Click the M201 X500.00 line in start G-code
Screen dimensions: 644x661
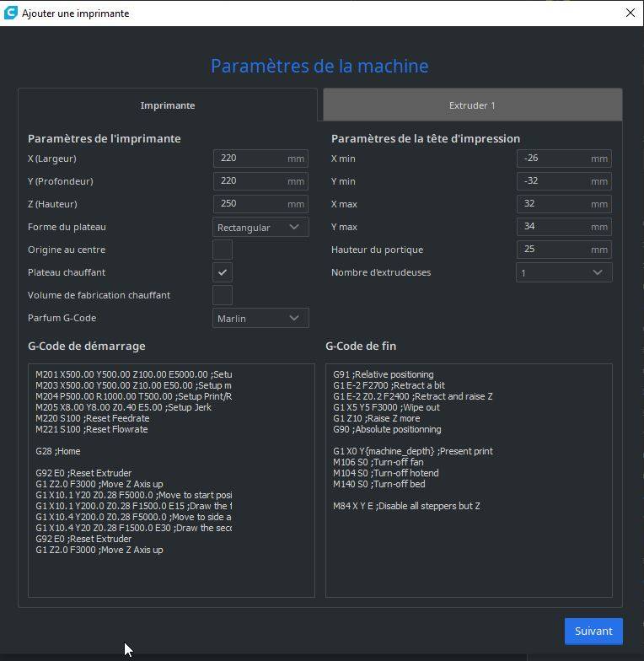pos(133,374)
